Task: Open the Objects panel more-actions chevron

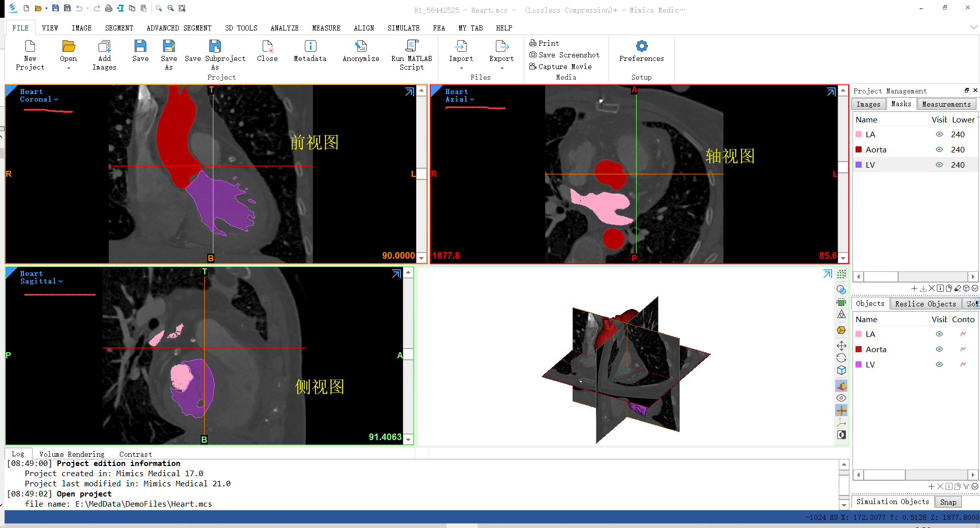Action: [974, 486]
